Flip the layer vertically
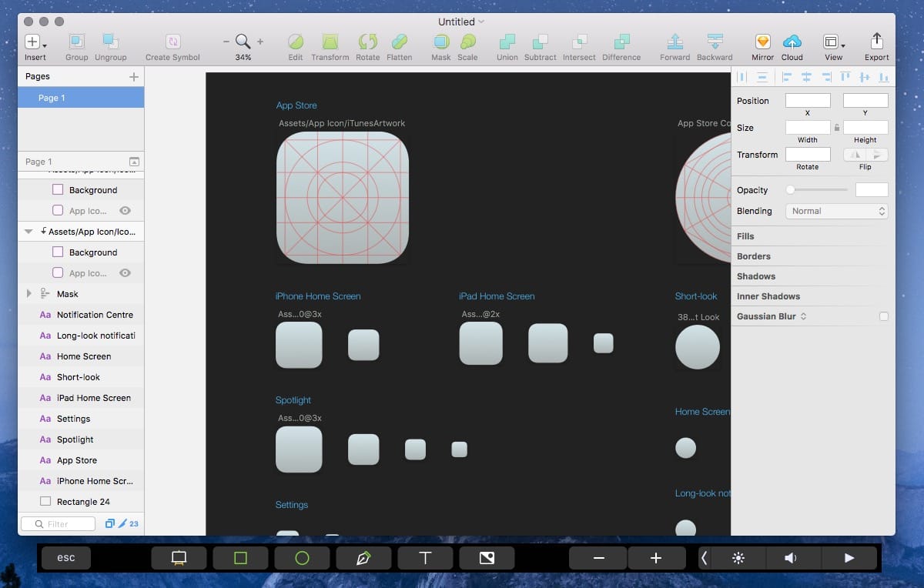This screenshot has height=588, width=924. point(877,155)
